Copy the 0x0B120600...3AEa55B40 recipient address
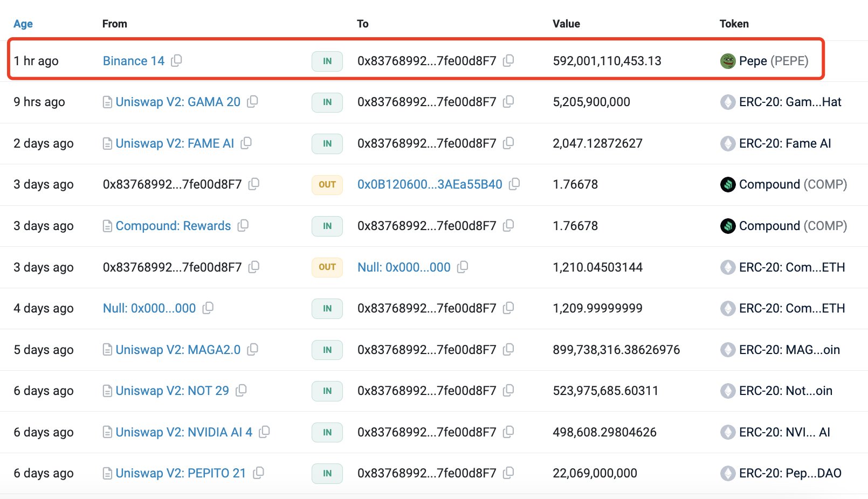 pos(514,184)
